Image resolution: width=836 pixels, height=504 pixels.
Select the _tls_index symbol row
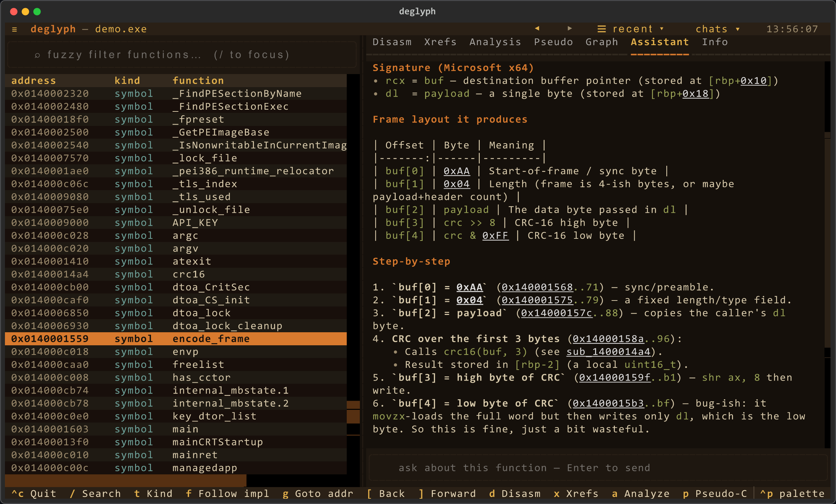[176, 184]
